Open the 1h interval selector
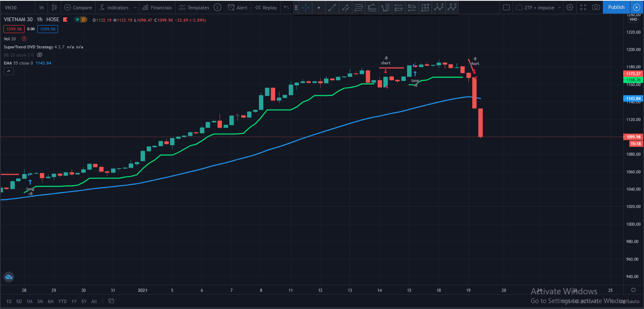Screen dimensions: 644x309 tap(41, 7)
